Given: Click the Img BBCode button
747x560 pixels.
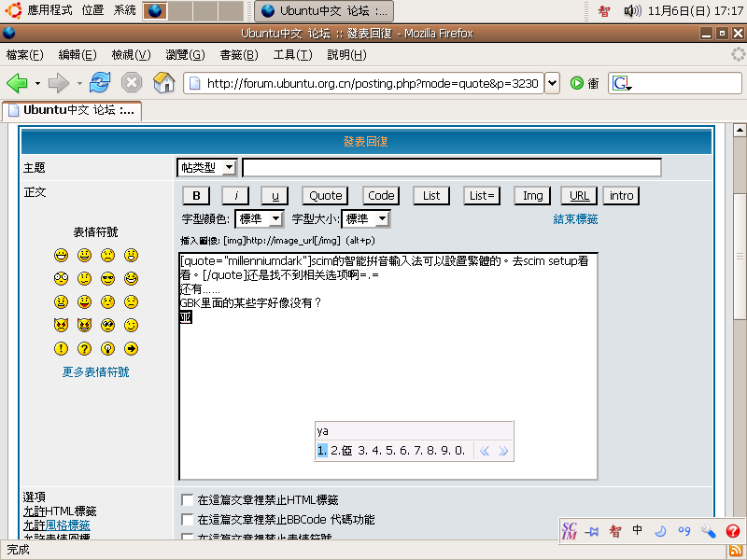Looking at the screenshot, I should [532, 195].
